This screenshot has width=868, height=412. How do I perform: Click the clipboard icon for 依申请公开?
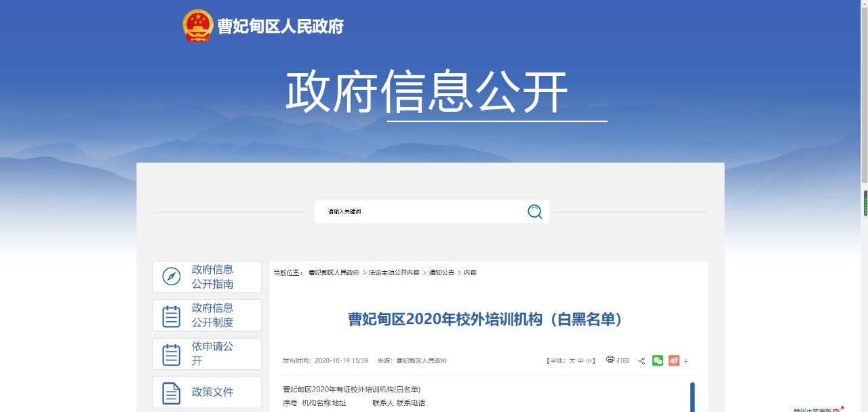click(172, 354)
